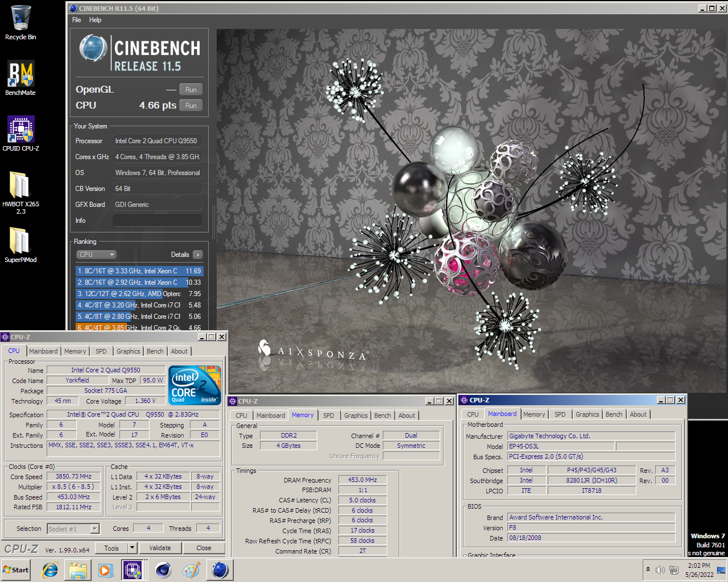Select the AMD Opteron ranking row
Image resolution: width=728 pixels, height=582 pixels.
(x=139, y=294)
